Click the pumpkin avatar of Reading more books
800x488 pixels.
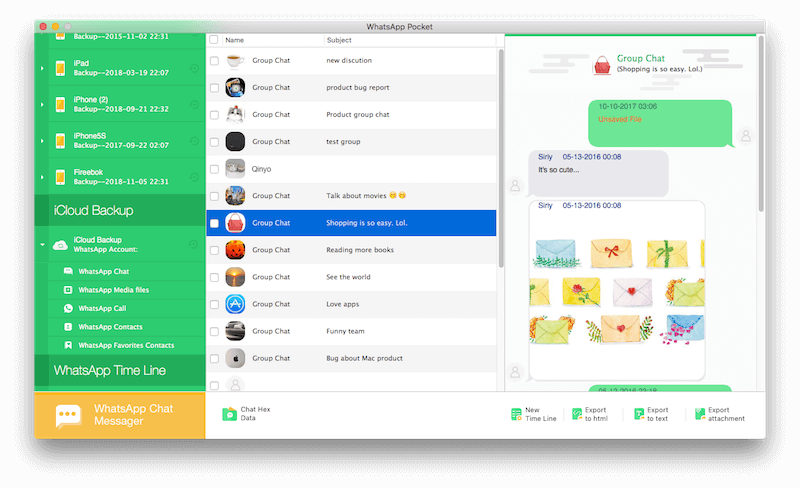235,250
